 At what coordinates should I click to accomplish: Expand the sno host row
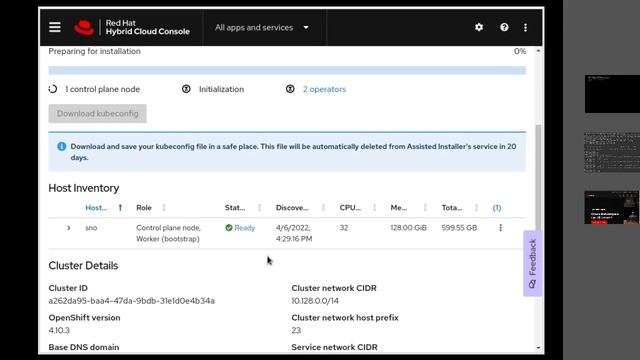69,228
